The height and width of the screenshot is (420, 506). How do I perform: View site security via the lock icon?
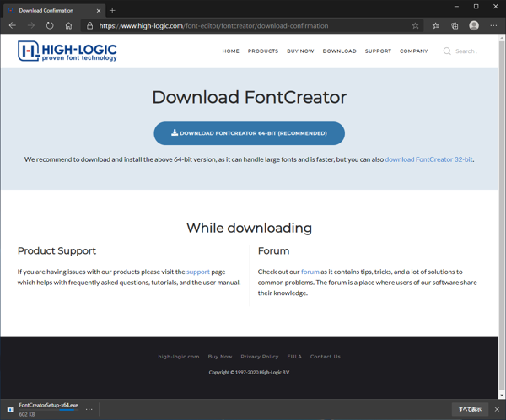(89, 26)
